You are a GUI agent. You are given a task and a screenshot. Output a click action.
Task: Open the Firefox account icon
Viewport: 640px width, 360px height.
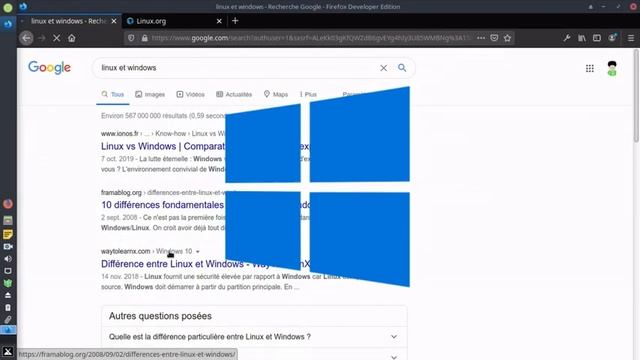pos(612,38)
